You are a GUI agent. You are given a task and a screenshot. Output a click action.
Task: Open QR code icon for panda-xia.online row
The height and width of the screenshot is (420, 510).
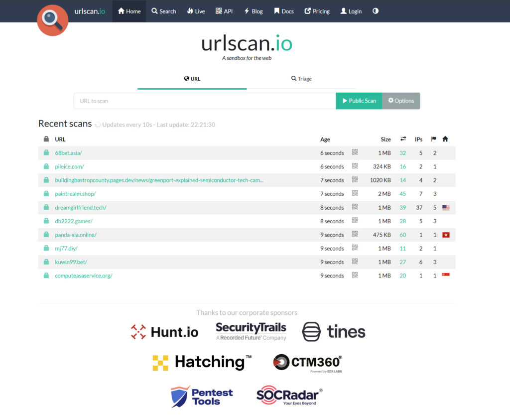click(x=355, y=234)
